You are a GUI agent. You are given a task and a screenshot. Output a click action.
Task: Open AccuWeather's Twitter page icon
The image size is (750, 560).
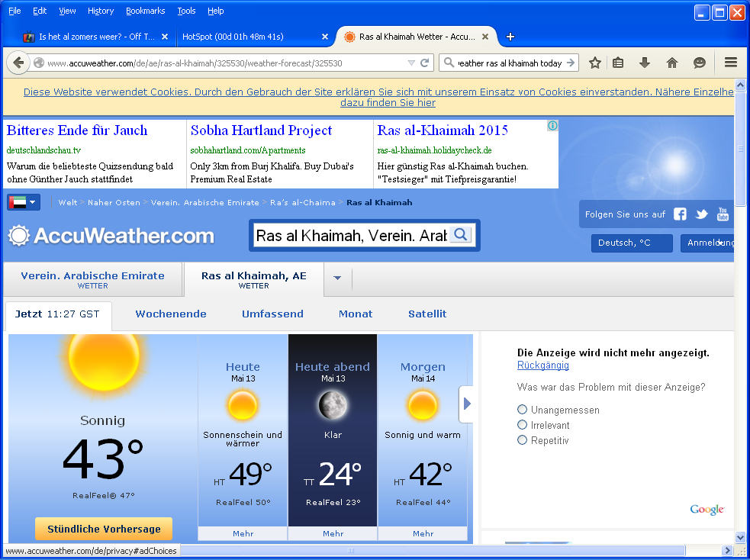[701, 214]
